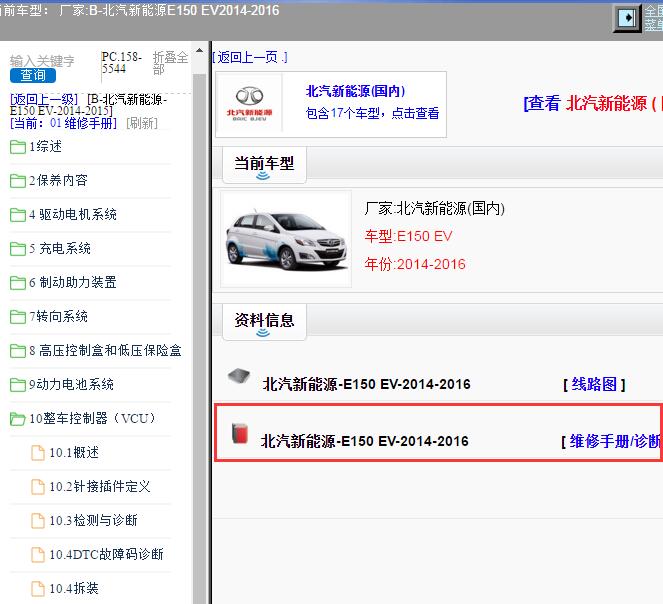Expand 8 高压控制盒和低压保险盒 tree item
Image resolution: width=663 pixels, height=604 pixels.
(x=105, y=350)
